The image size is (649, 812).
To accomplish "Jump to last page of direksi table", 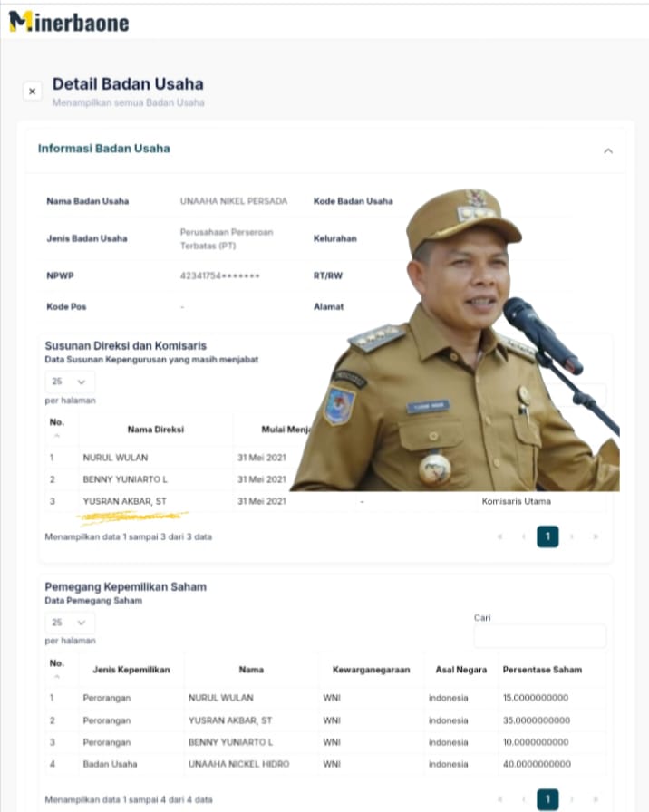I will [596, 537].
